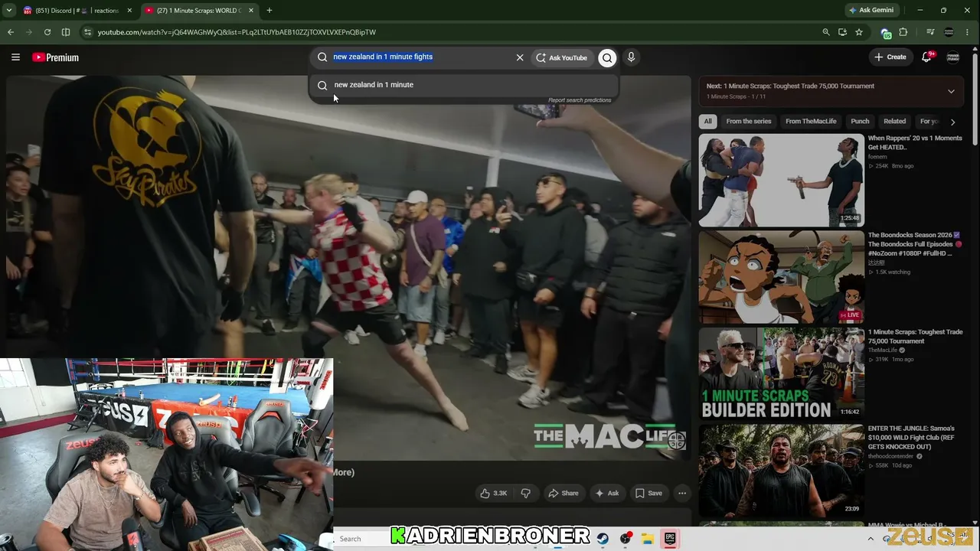The height and width of the screenshot is (551, 980).
Task: Select the Related filter chip
Action: (894, 122)
